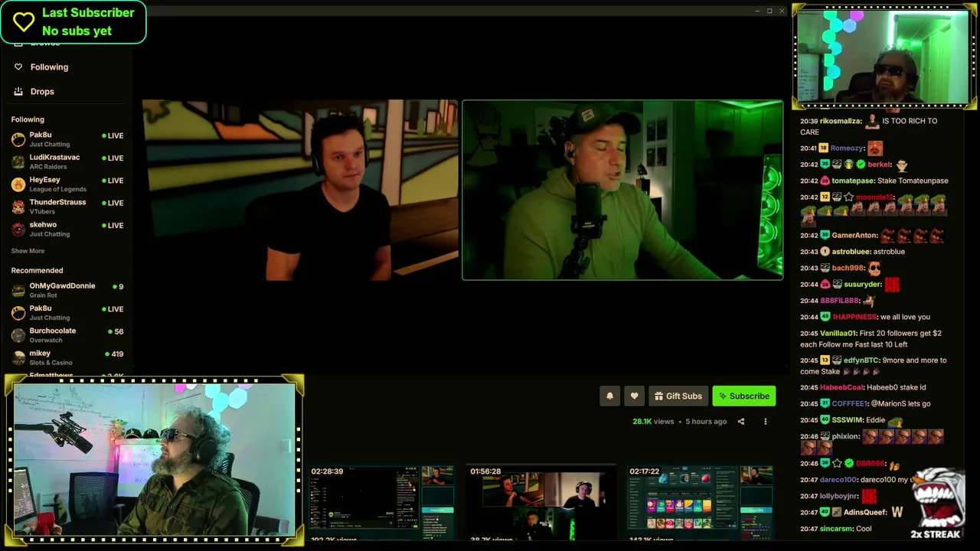The image size is (980, 551).
Task: Click chat username sincarsm
Action: pyautogui.click(x=835, y=529)
